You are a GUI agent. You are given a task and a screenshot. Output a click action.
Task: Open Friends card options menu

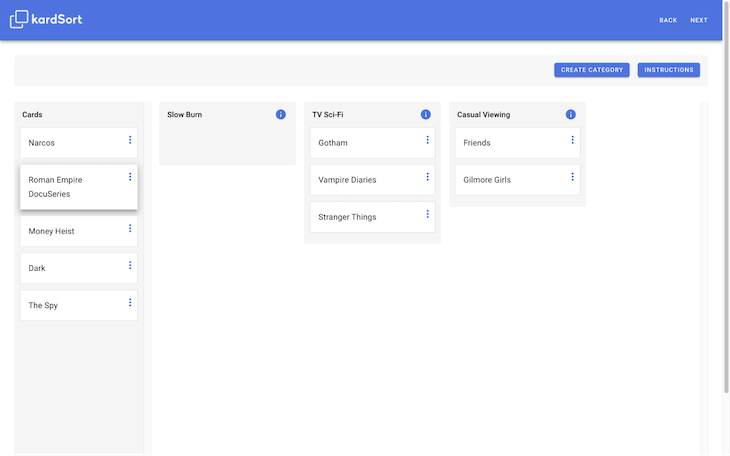[x=573, y=140]
